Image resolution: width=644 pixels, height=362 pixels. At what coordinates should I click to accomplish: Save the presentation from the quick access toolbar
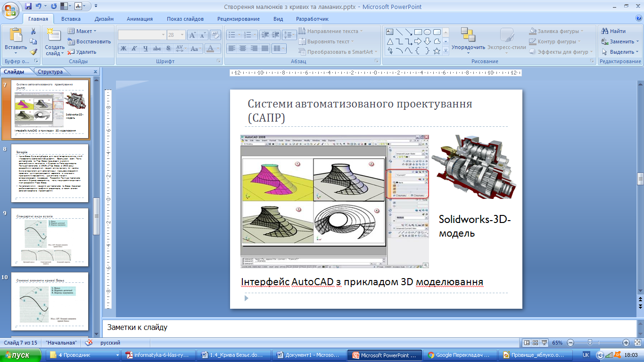point(28,7)
